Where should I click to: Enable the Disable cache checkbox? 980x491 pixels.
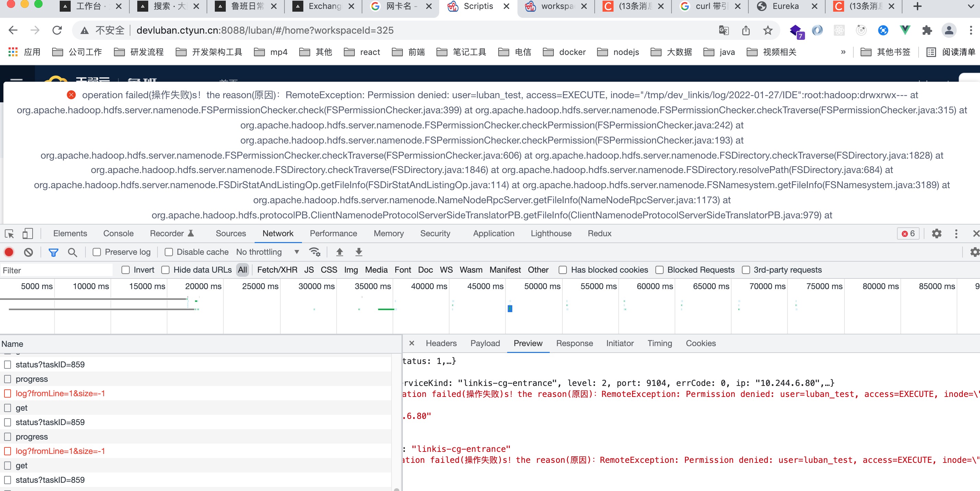(x=168, y=252)
